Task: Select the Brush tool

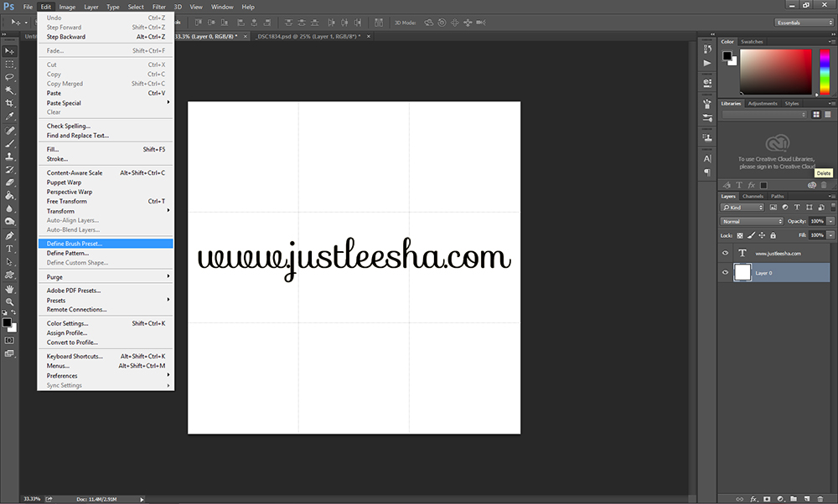Action: pyautogui.click(x=9, y=144)
